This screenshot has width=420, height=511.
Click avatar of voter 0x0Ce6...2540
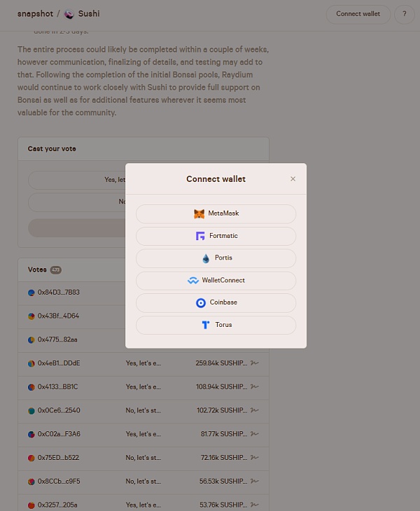pyautogui.click(x=31, y=411)
